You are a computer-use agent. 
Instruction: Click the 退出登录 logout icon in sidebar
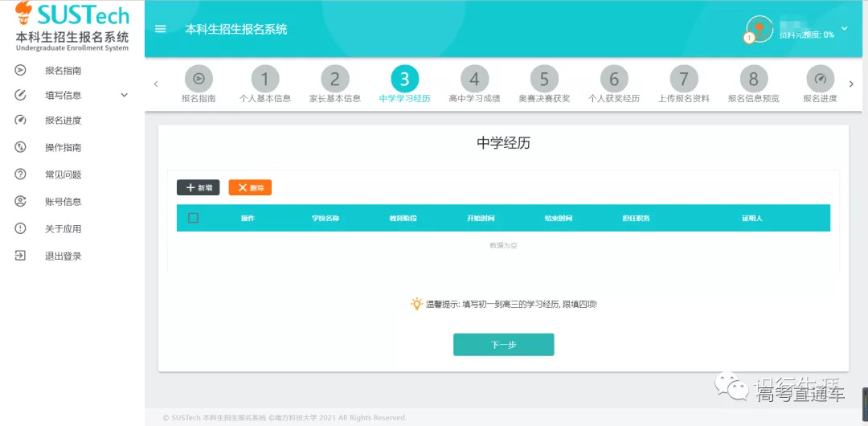click(20, 256)
